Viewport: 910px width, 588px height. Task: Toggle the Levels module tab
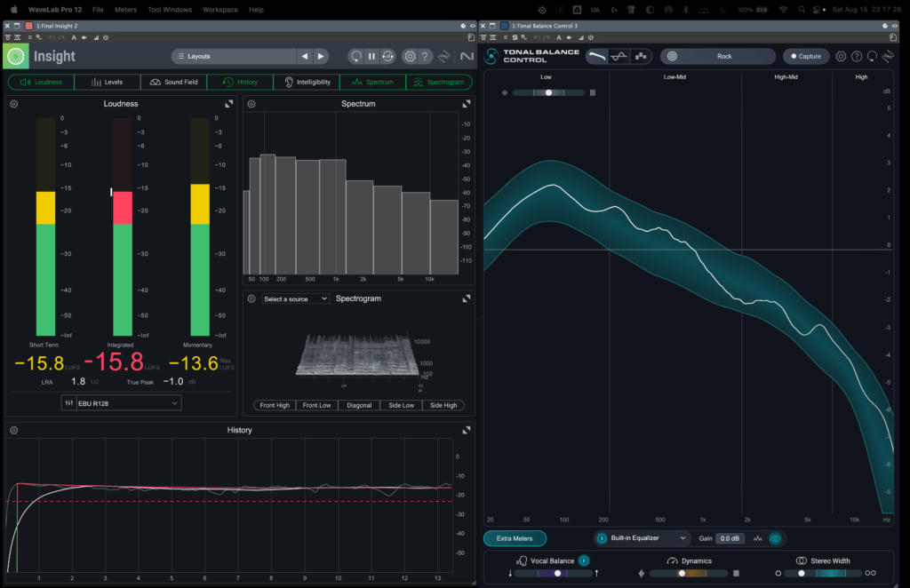(108, 82)
